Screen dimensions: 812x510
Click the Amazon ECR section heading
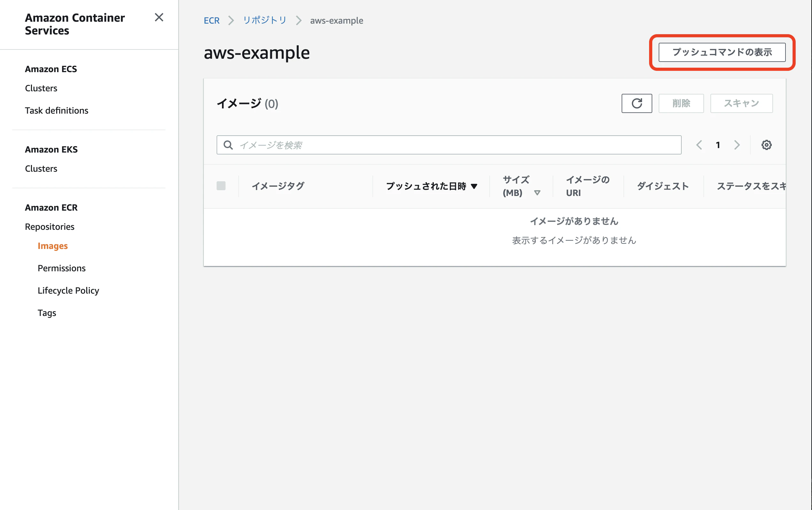point(51,207)
